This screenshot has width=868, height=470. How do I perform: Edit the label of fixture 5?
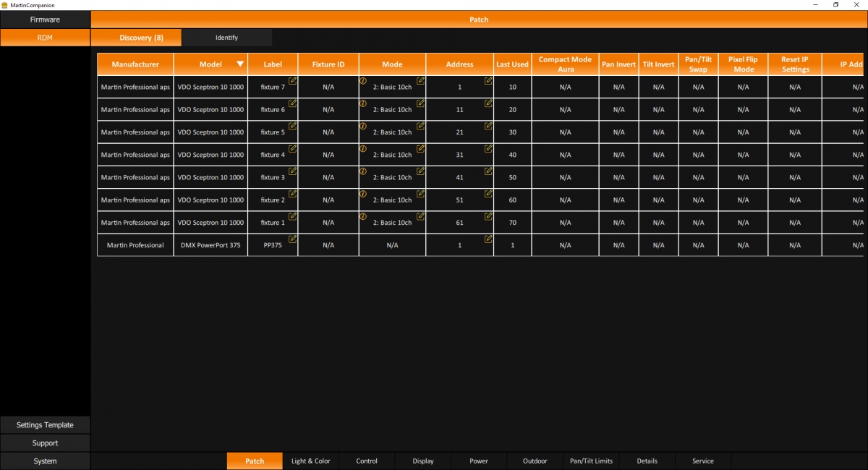pos(293,126)
